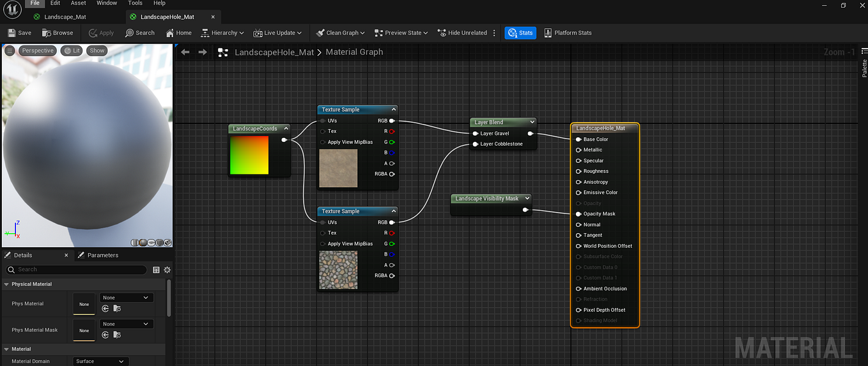The height and width of the screenshot is (366, 868).
Task: Toggle the Stats display button
Action: (520, 33)
